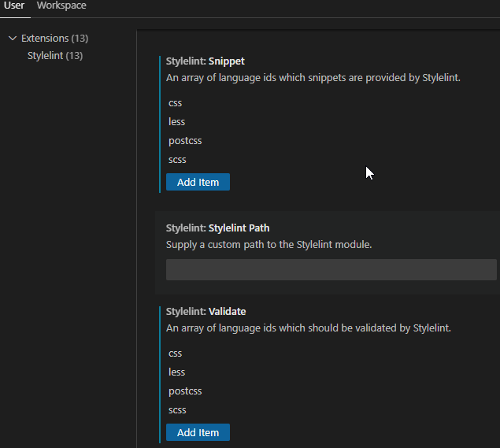Click 'Supply a custom path' description text
Viewport: 500px width, 448px height.
(x=269, y=245)
